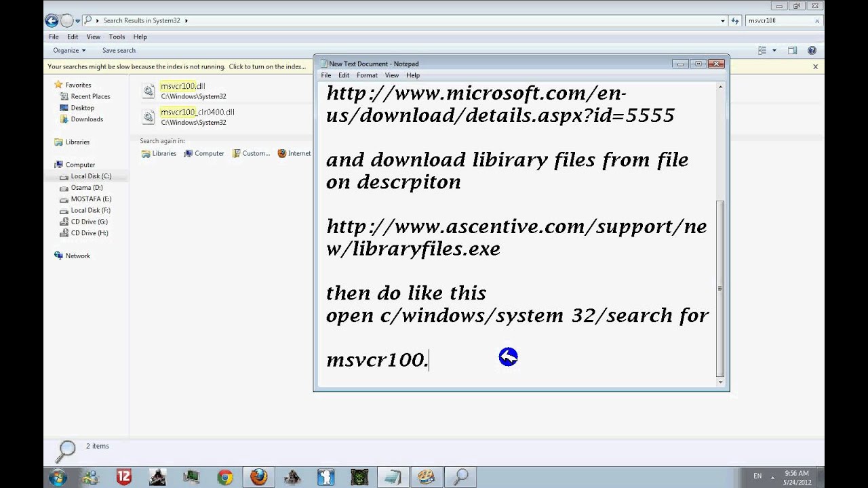Toggle the preview pane

tap(792, 50)
